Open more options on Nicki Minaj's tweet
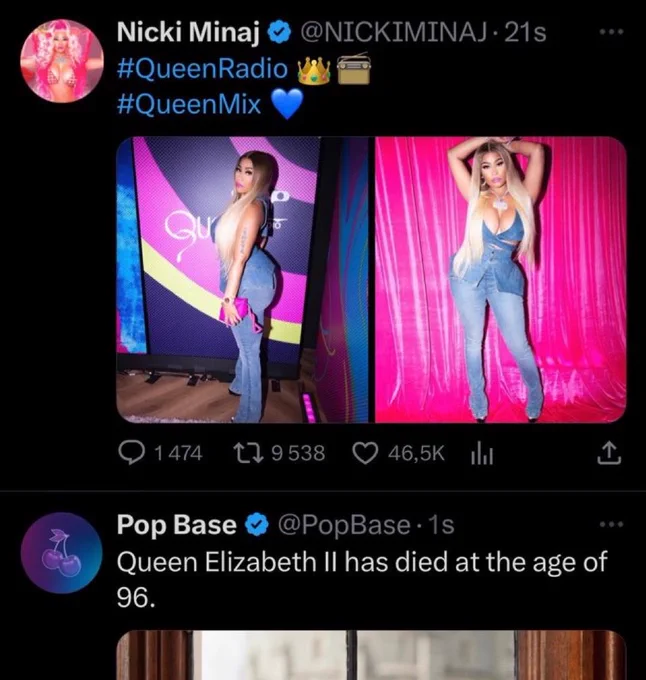Image resolution: width=646 pixels, height=680 pixels. click(x=612, y=32)
